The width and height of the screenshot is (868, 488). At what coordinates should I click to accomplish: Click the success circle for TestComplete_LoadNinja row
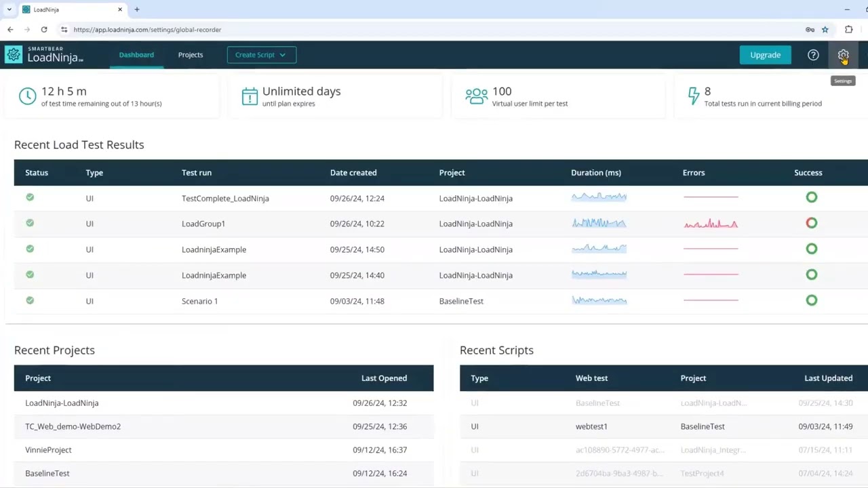tap(812, 197)
